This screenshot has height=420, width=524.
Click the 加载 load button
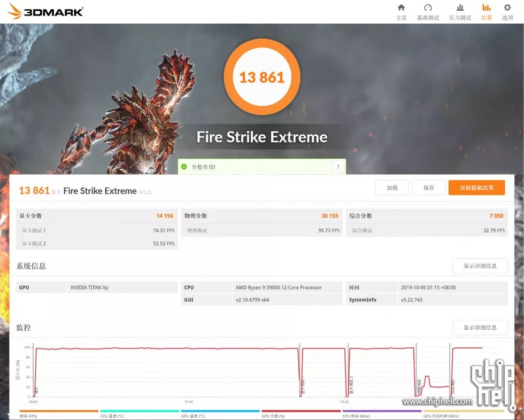(392, 188)
